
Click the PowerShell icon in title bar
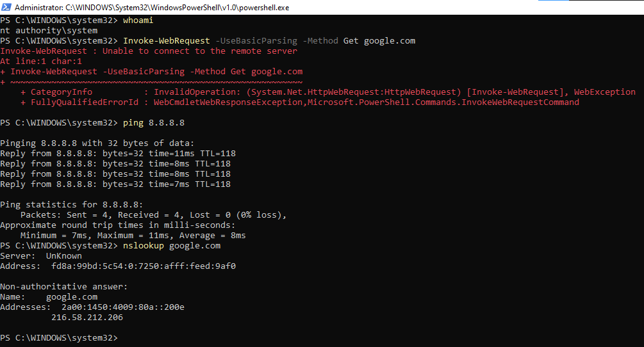coord(6,8)
